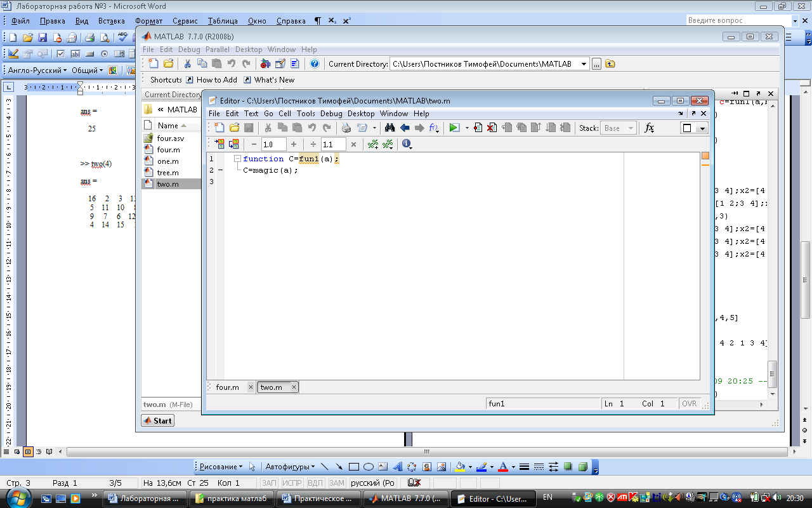This screenshot has width=812, height=508.
Task: Run the file with green play icon
Action: tap(454, 128)
